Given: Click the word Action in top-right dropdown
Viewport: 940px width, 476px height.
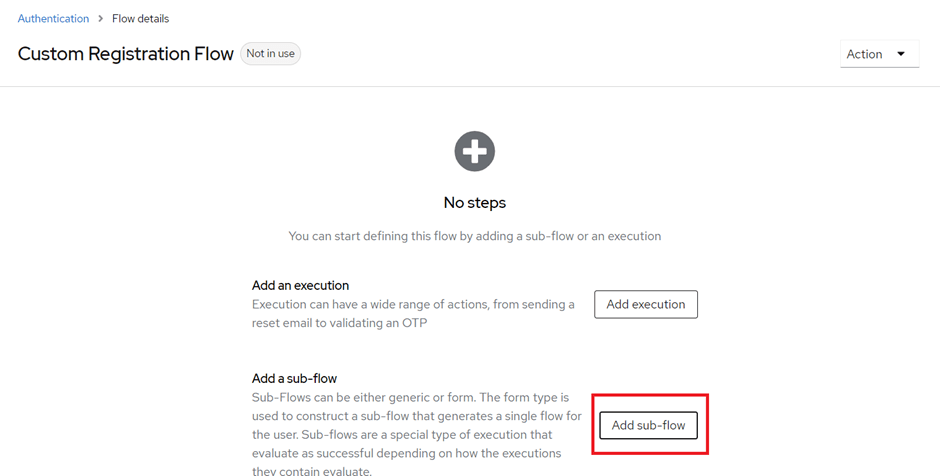Looking at the screenshot, I should click(864, 54).
